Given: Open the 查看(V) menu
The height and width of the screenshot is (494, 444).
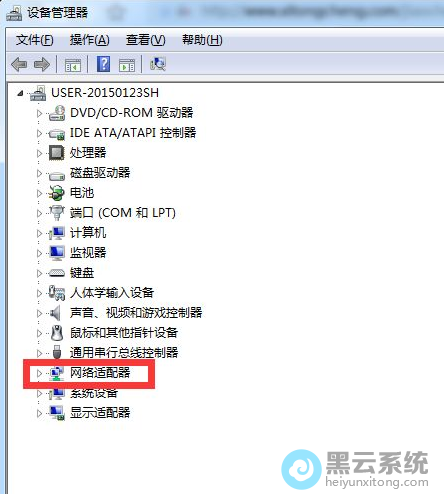Looking at the screenshot, I should (146, 40).
